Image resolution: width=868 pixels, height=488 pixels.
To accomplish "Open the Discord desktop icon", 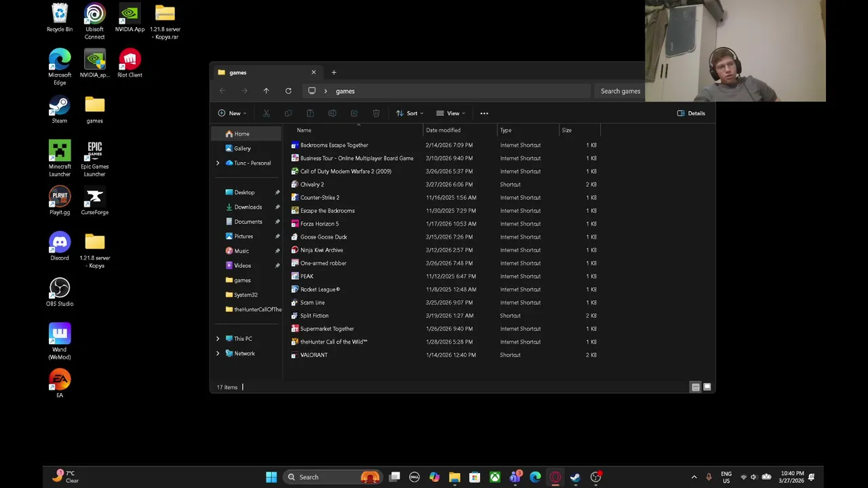I will tap(60, 247).
